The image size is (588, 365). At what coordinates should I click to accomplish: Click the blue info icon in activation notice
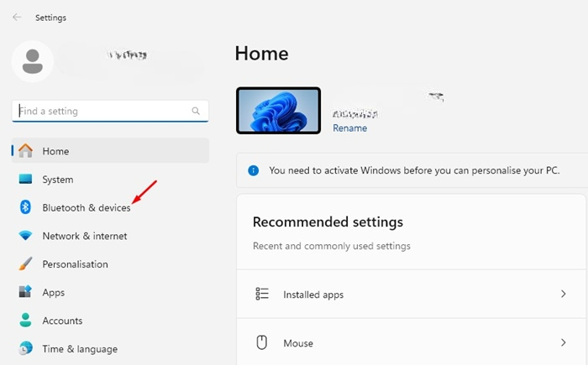pyautogui.click(x=254, y=170)
